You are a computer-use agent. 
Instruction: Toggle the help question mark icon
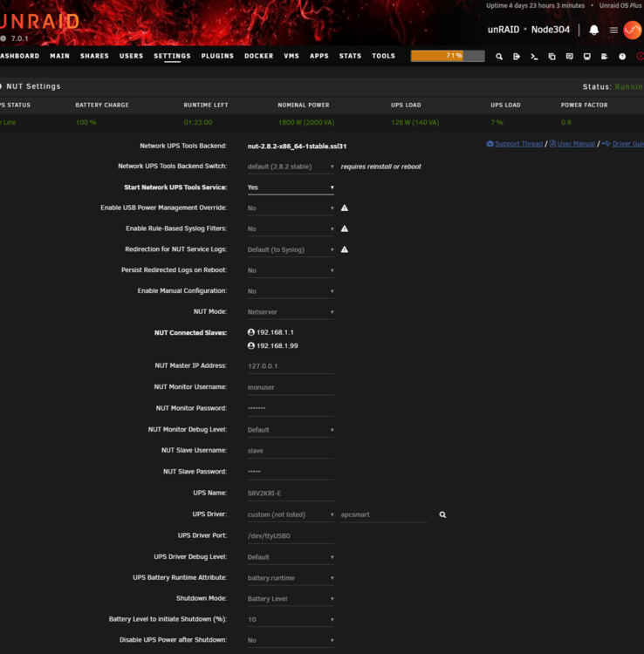[622, 57]
